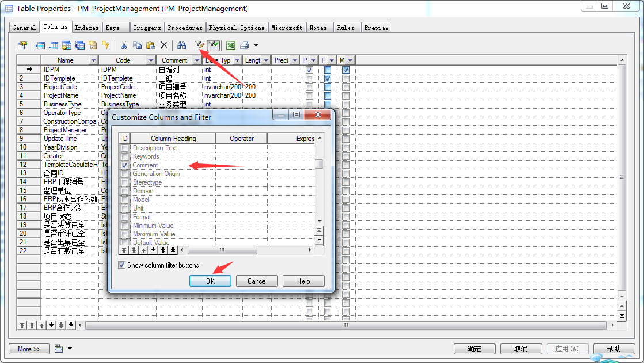Switch to the Preview tab

376,28
